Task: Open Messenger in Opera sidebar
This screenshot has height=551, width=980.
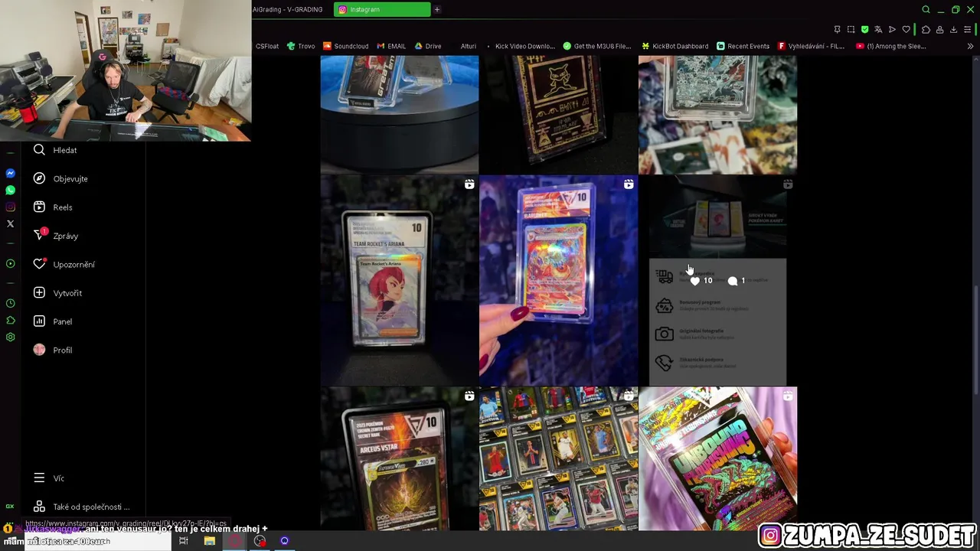Action: tap(10, 174)
